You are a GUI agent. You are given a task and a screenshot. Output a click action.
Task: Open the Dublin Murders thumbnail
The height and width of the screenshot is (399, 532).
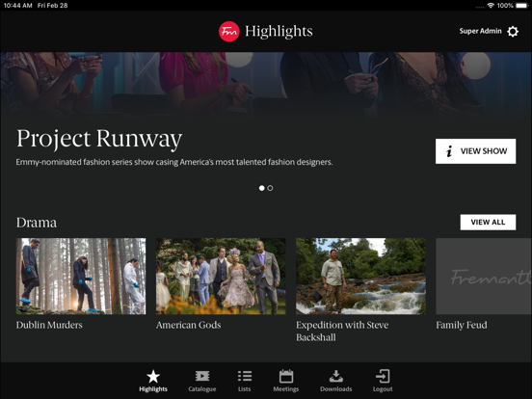(x=81, y=277)
